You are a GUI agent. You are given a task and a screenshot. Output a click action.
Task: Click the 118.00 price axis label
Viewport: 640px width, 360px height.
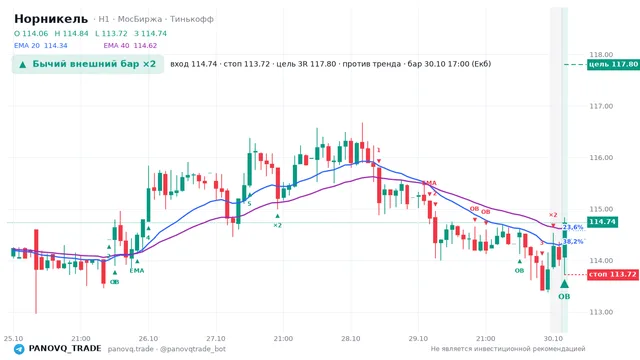point(601,55)
